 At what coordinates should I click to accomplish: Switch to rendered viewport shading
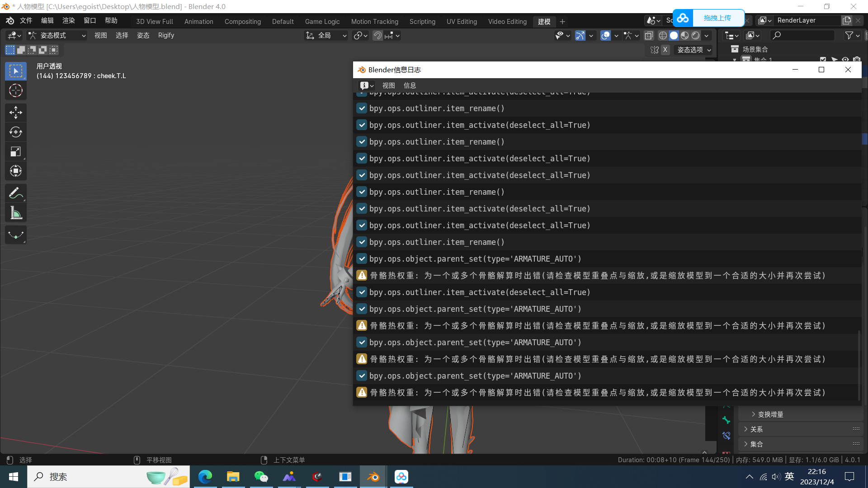tap(696, 35)
